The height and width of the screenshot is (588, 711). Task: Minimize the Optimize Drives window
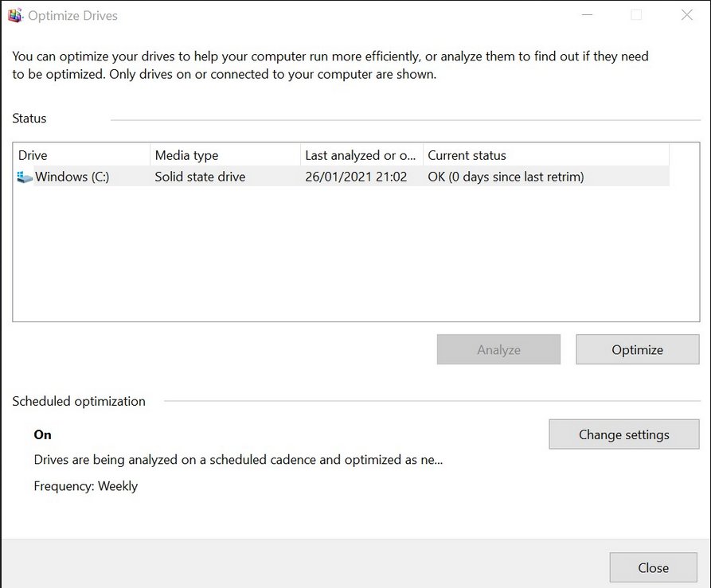pos(588,15)
